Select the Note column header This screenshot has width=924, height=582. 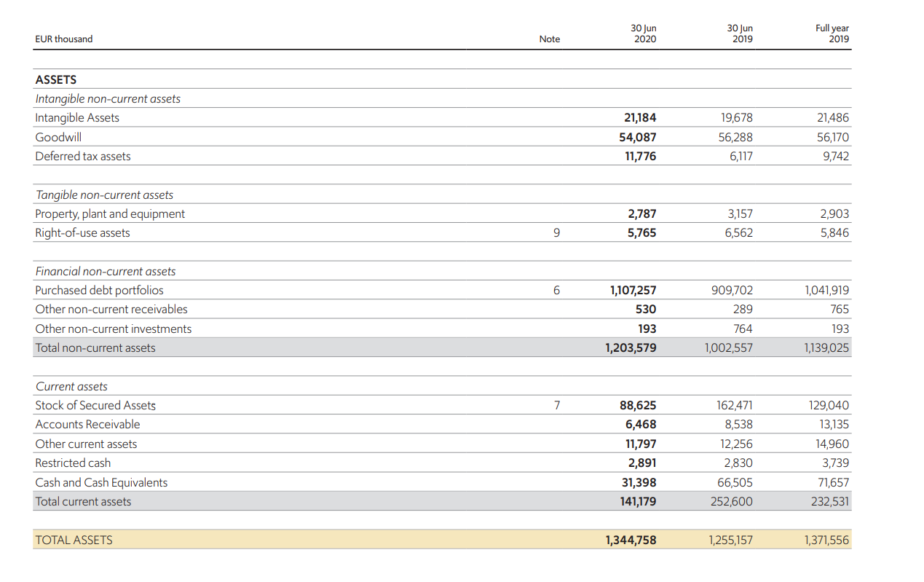pyautogui.click(x=550, y=39)
